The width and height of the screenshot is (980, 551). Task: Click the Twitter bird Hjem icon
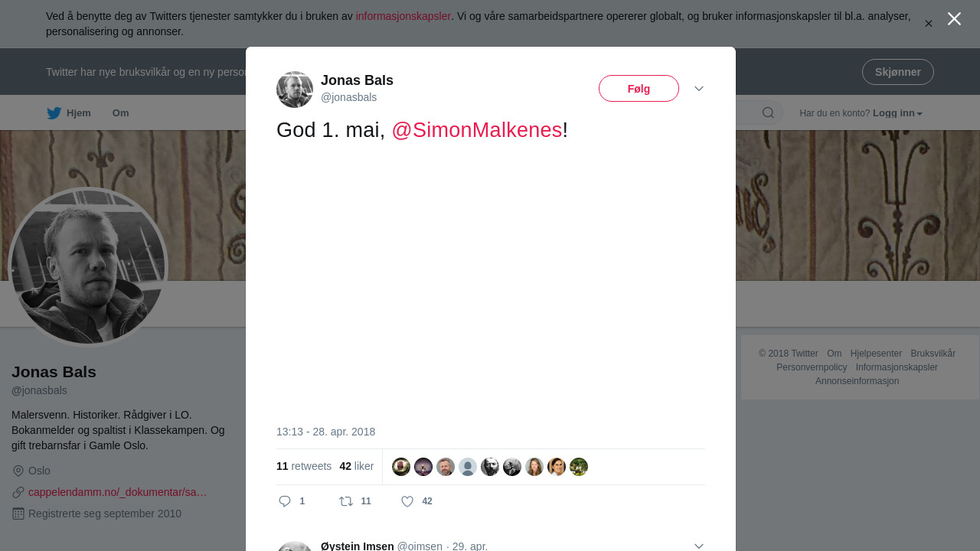pyautogui.click(x=54, y=113)
